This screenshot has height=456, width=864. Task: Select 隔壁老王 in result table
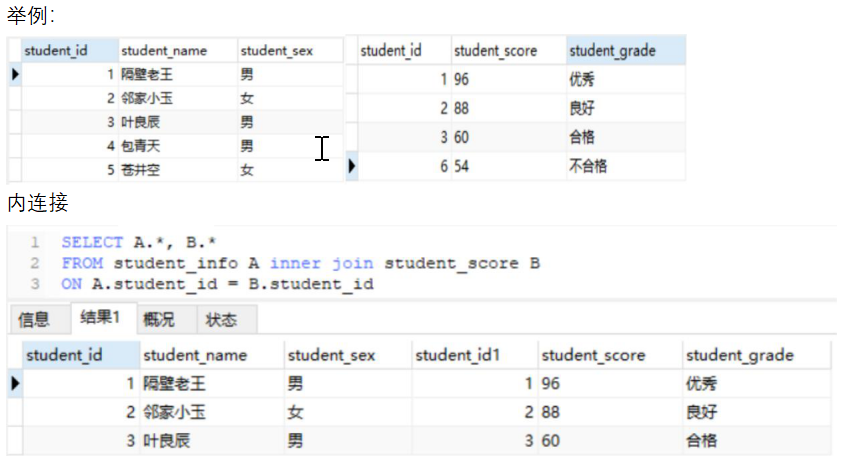[x=174, y=383]
